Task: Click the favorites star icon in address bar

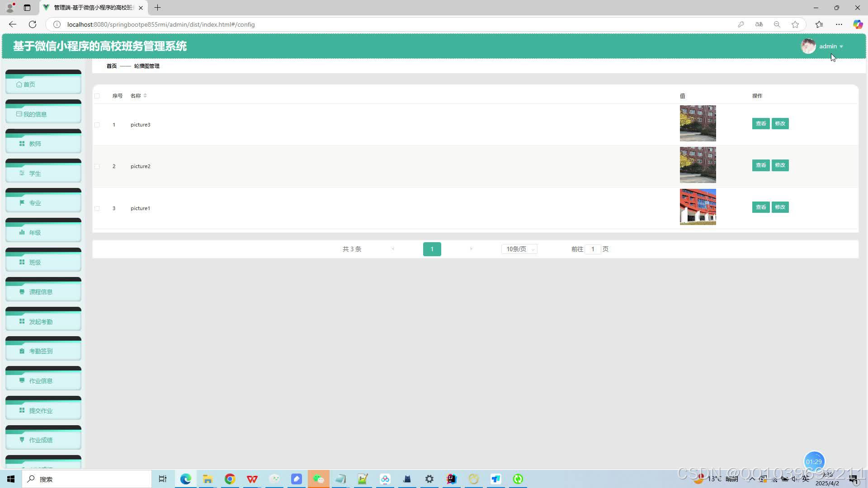Action: tap(795, 24)
